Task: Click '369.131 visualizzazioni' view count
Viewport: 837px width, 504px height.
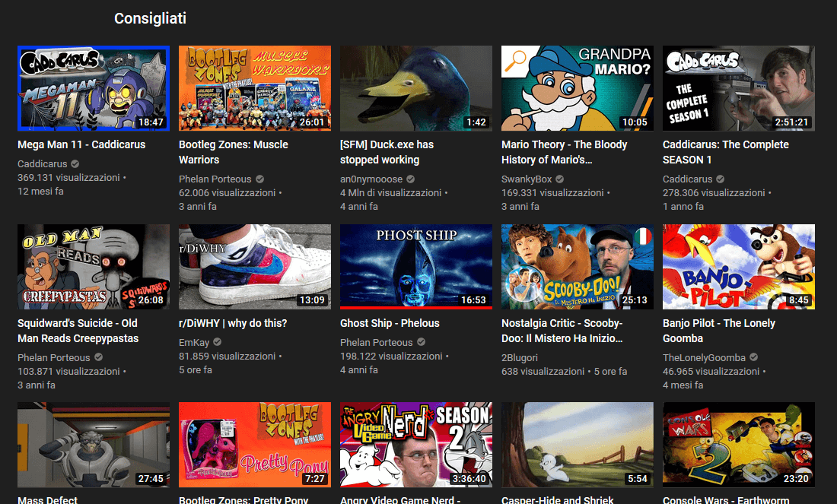Action: 68,178
